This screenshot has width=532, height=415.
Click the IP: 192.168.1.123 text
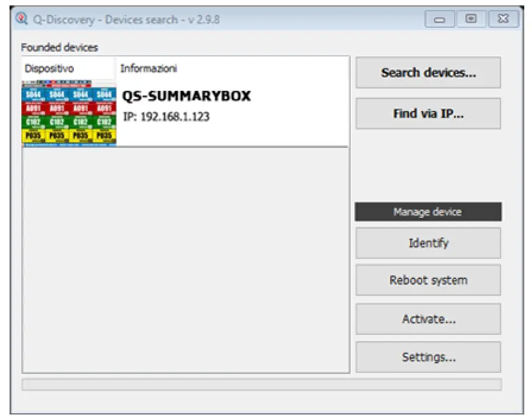click(x=166, y=116)
